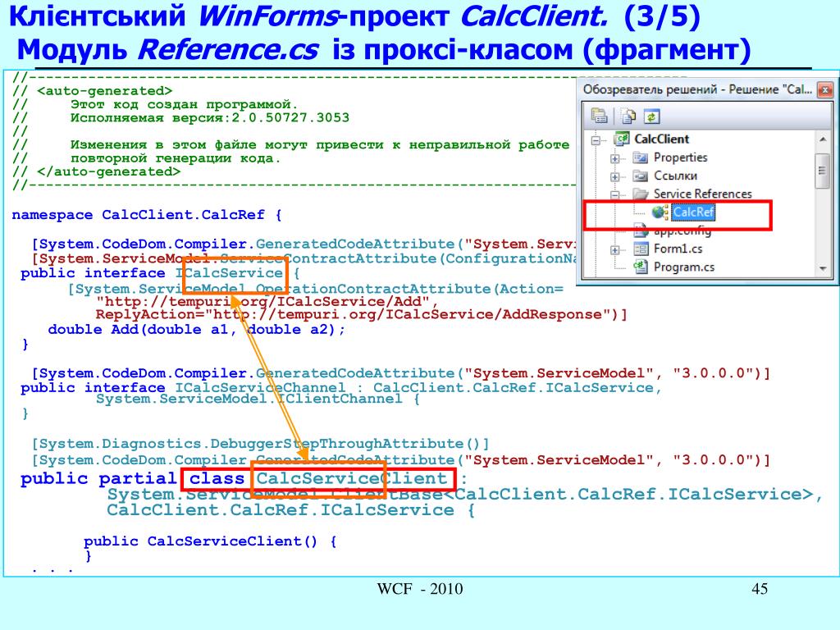Collapse the Service References folder node

615,195
